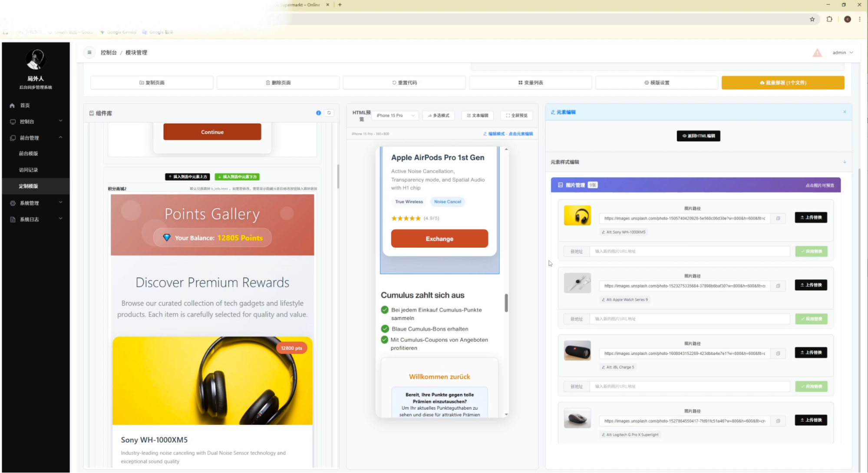The image size is (868, 473).
Task: Click 复制页面 button
Action: (152, 83)
